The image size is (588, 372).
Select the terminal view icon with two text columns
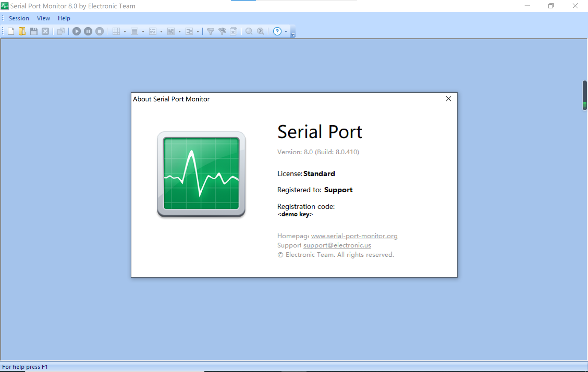tap(171, 31)
